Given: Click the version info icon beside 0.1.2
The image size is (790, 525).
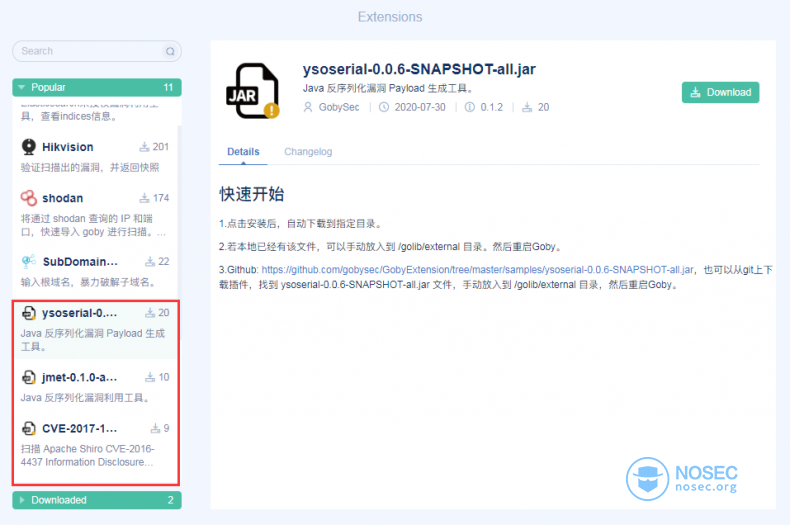Looking at the screenshot, I should pyautogui.click(x=470, y=107).
